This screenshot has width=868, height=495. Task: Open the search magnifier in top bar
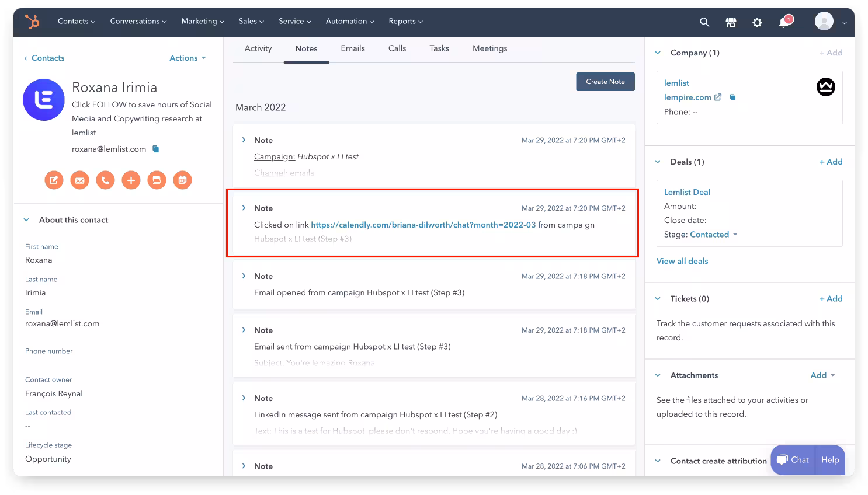tap(704, 22)
